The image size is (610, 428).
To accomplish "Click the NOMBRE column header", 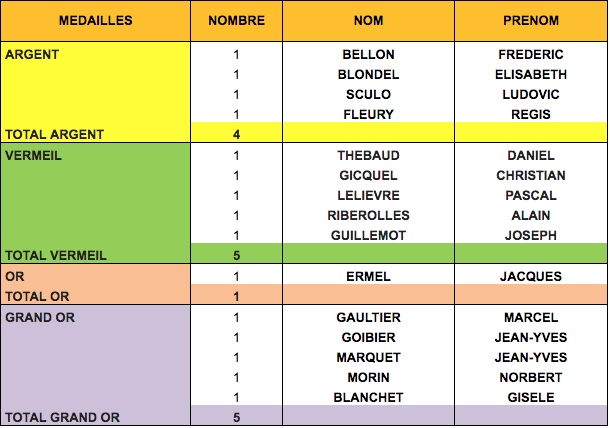I will point(236,21).
